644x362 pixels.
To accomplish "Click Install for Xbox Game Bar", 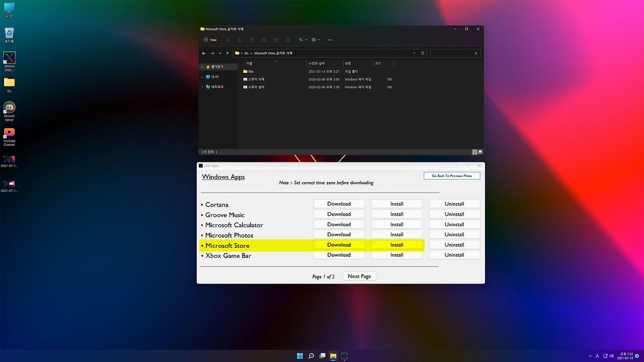I will [397, 255].
